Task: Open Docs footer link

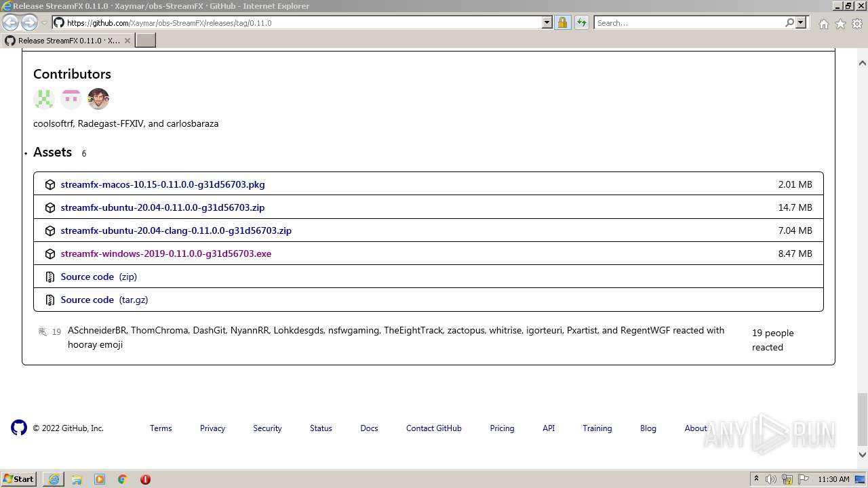Action: coord(369,428)
